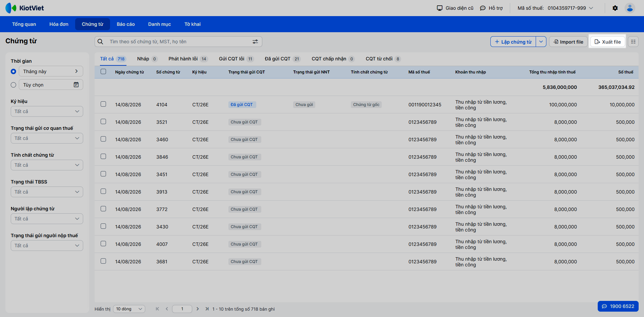Image resolution: width=644 pixels, height=317 pixels.
Task: Click the Import file button
Action: coord(568,42)
